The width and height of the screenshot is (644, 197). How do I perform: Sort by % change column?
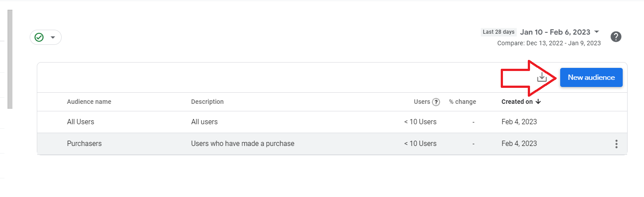click(462, 102)
